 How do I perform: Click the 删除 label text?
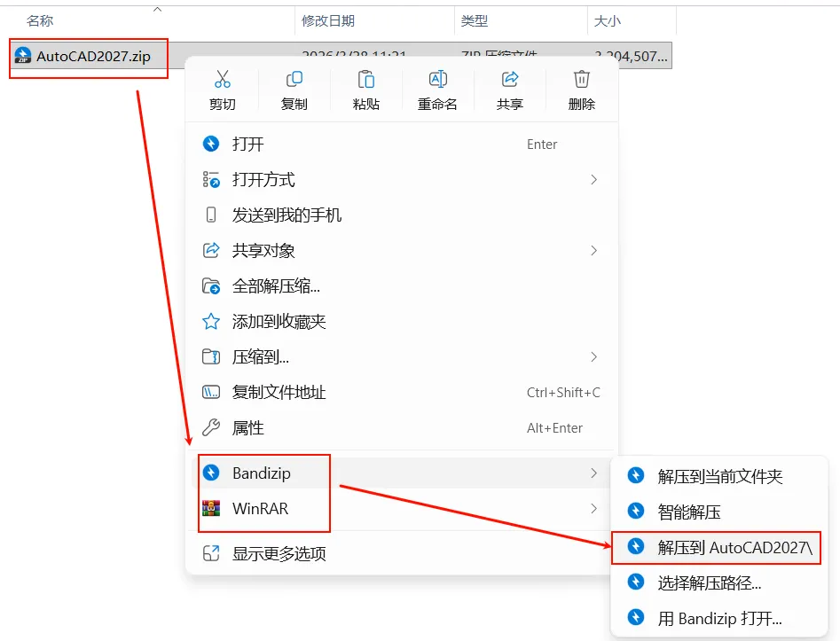tap(581, 104)
